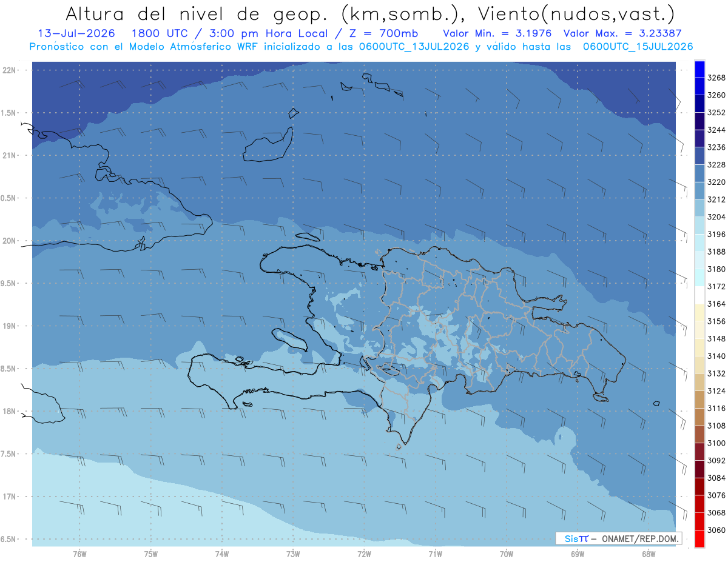This screenshot has height=562, width=728.
Task: Click the "0.5N" latitude label
Action: coord(9,198)
